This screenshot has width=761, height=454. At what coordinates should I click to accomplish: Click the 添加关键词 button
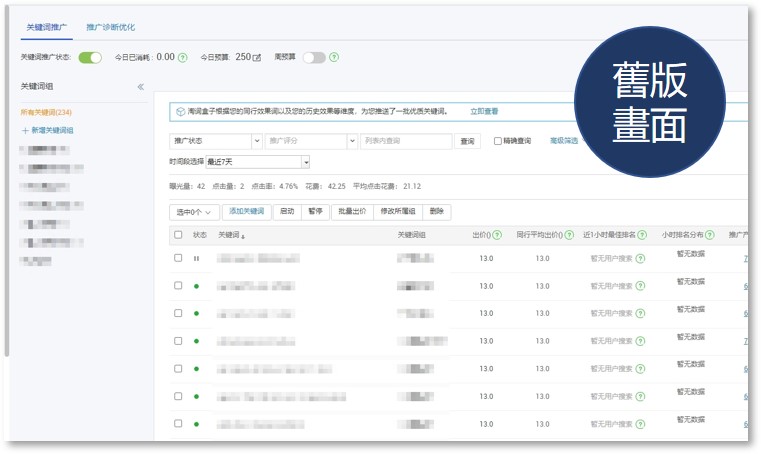point(246,212)
